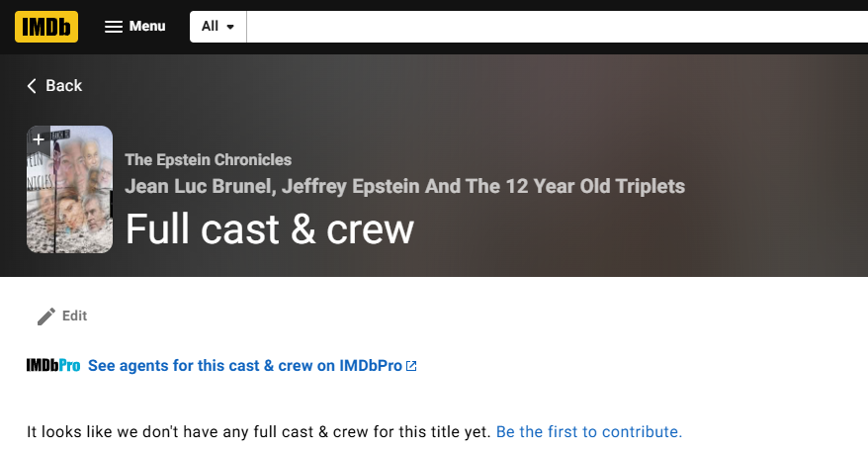868x452 pixels.
Task: Open The Epstein Chronicles series link
Action: click(x=209, y=159)
